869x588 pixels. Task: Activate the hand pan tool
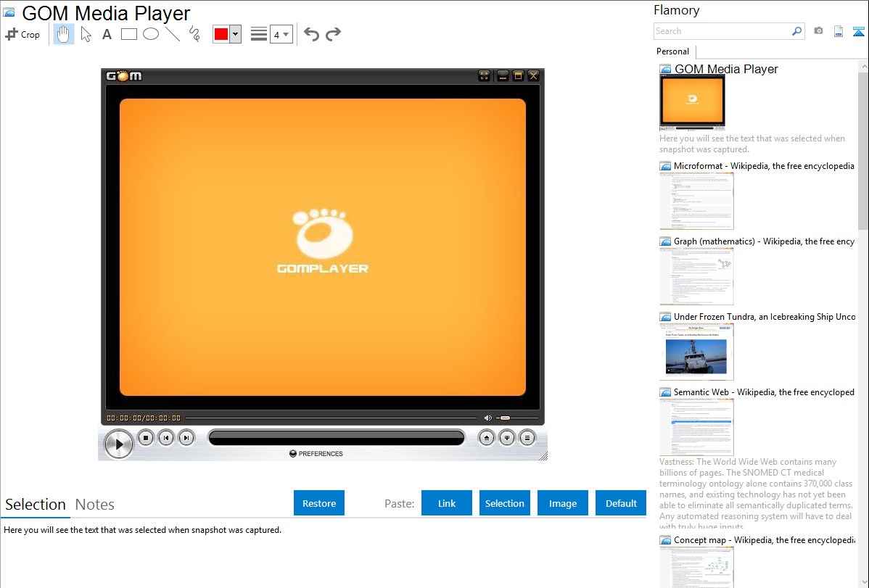click(x=63, y=34)
